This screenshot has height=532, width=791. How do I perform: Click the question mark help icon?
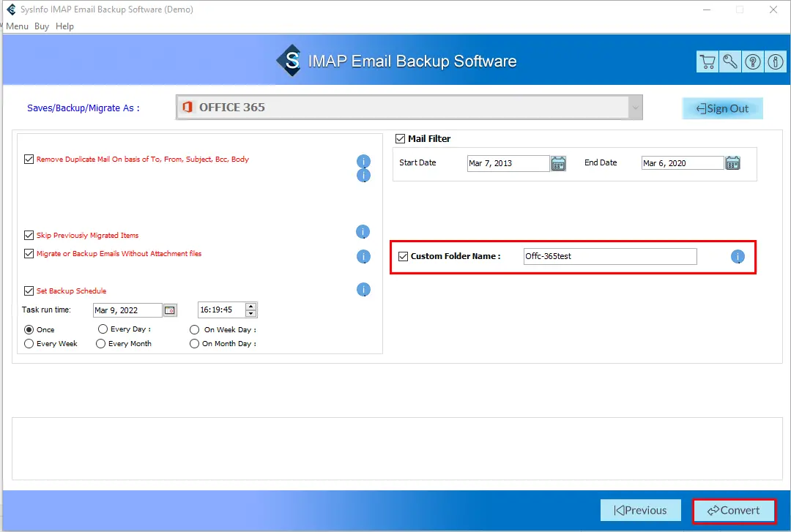[752, 62]
